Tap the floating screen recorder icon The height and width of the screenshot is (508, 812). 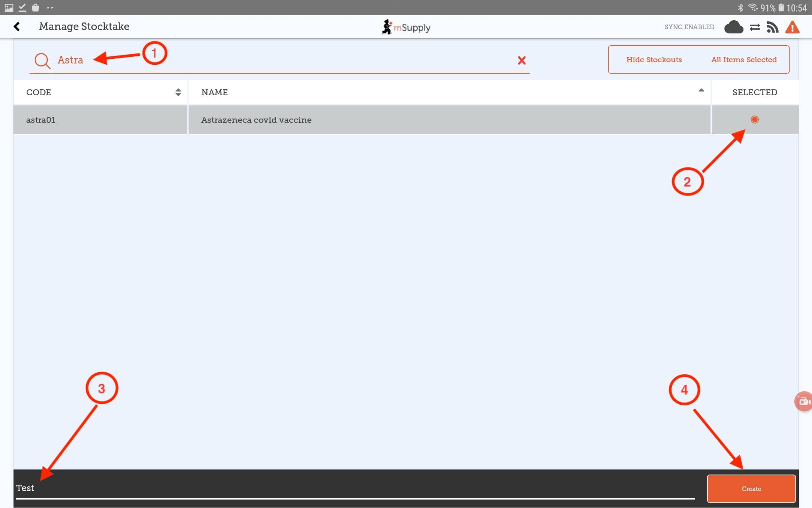tap(804, 401)
